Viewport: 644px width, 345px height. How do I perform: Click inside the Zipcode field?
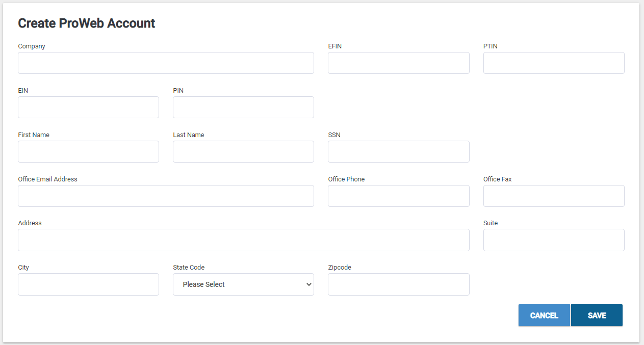pos(398,284)
